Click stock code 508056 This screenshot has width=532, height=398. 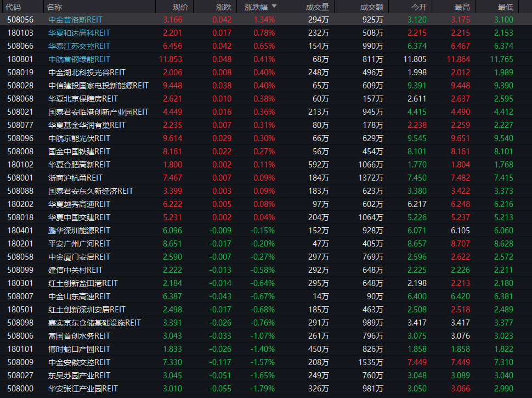pyautogui.click(x=20, y=20)
